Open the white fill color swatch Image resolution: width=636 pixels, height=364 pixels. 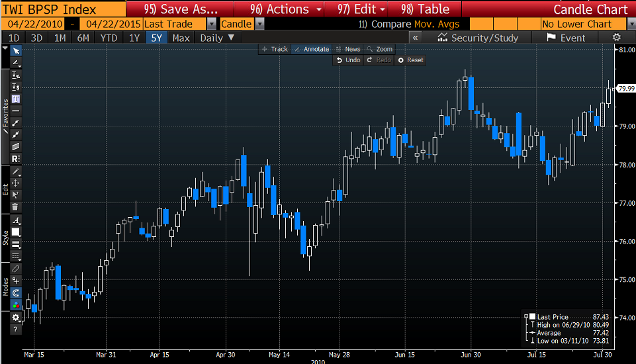pos(15,232)
